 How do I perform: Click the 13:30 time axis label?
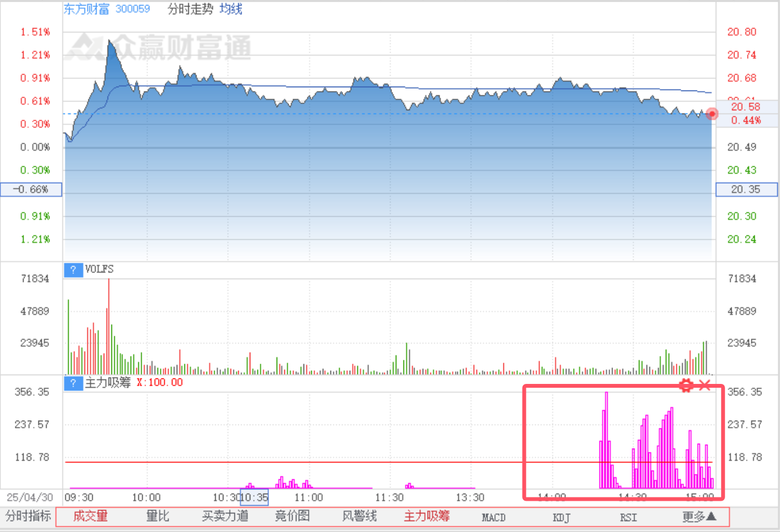coord(470,497)
